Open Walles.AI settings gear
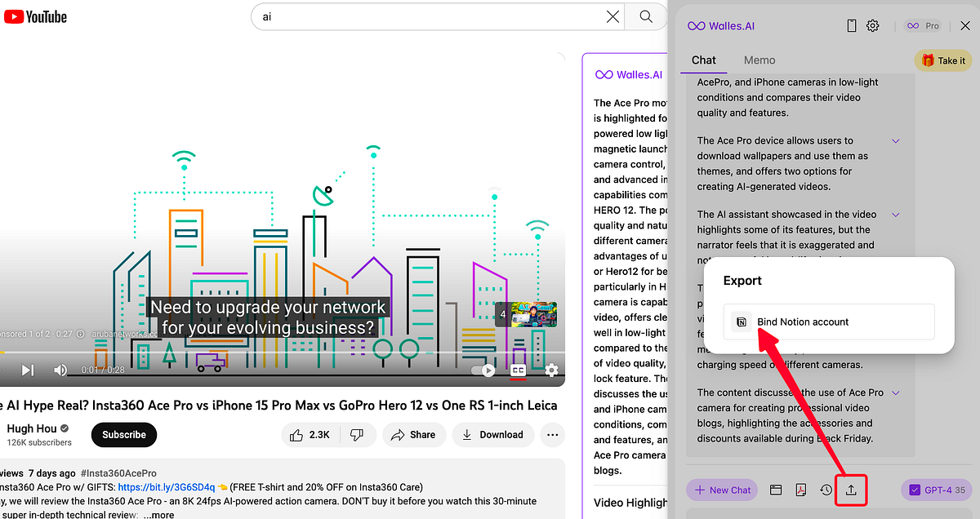 (872, 25)
